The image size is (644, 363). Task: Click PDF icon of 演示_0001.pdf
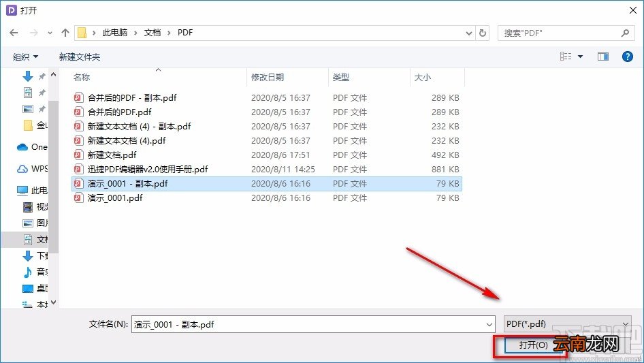[x=78, y=198]
